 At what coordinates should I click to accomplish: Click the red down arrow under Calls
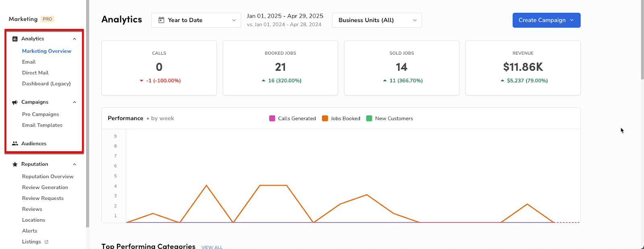141,81
